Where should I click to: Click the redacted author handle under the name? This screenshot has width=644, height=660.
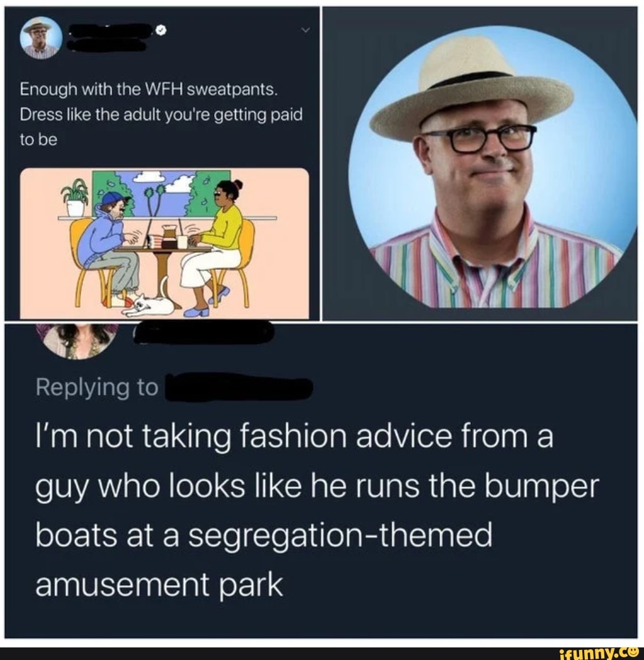coord(109,45)
